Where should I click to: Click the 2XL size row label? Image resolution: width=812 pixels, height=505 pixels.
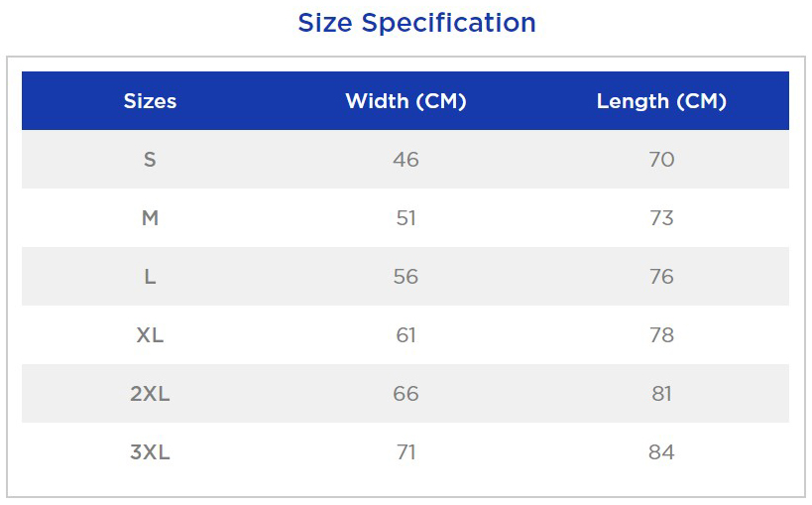150,394
